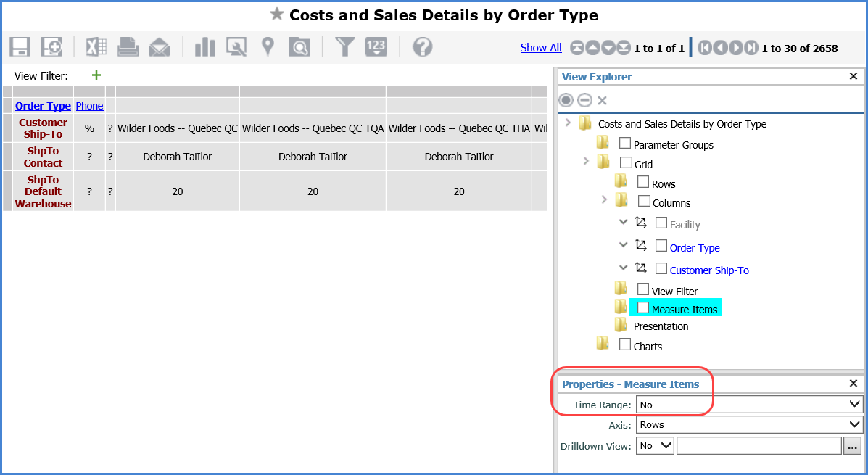The height and width of the screenshot is (475, 868).
Task: Select Customer Ship-To in View Explorer tree
Action: (708, 270)
